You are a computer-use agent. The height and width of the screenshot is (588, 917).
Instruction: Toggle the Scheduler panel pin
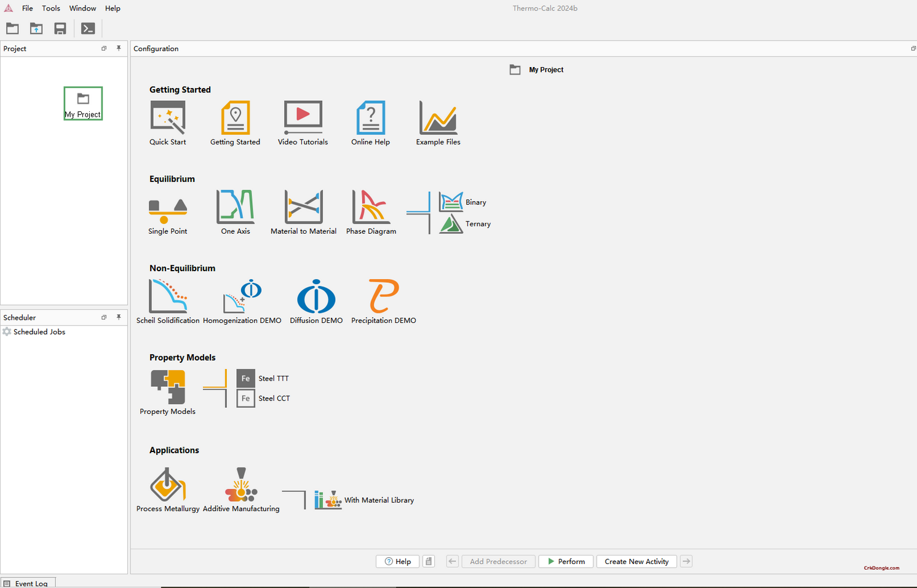pos(119,317)
